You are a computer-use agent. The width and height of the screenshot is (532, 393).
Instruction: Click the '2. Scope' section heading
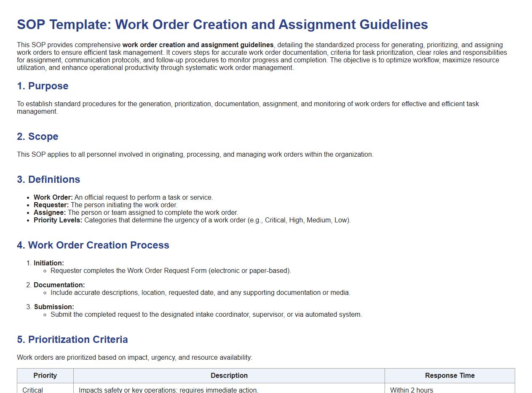pos(37,136)
